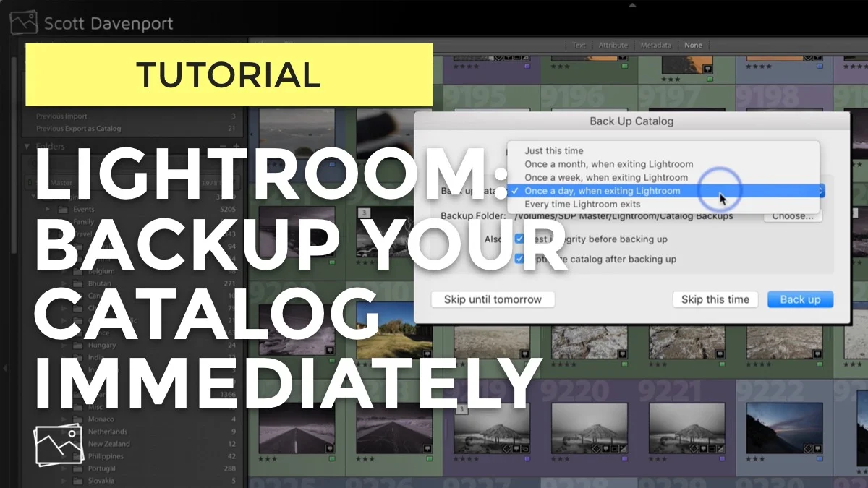
Task: Click the Skip until tomorrow button
Action: point(493,299)
